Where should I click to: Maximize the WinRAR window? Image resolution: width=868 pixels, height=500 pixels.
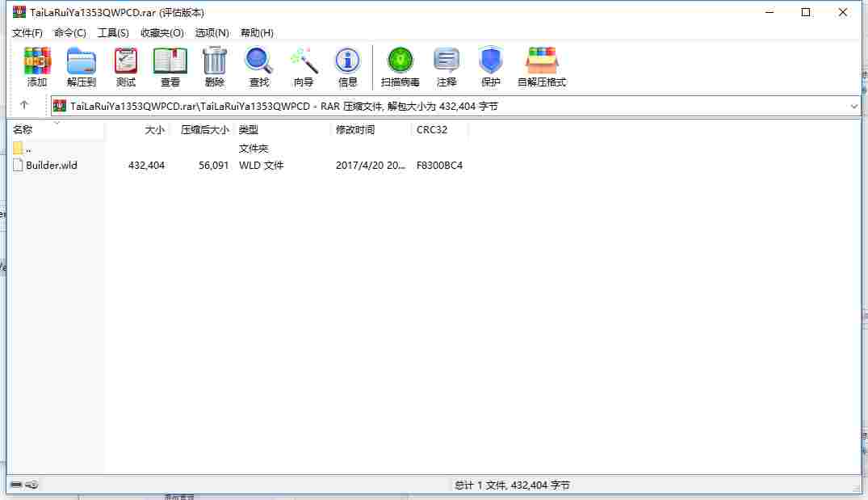(x=806, y=12)
